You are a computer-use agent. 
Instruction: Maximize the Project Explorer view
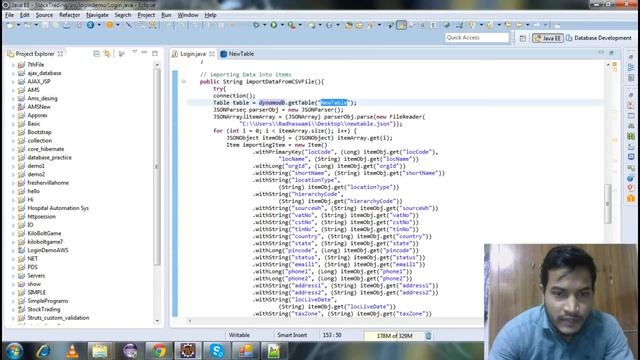pos(155,53)
